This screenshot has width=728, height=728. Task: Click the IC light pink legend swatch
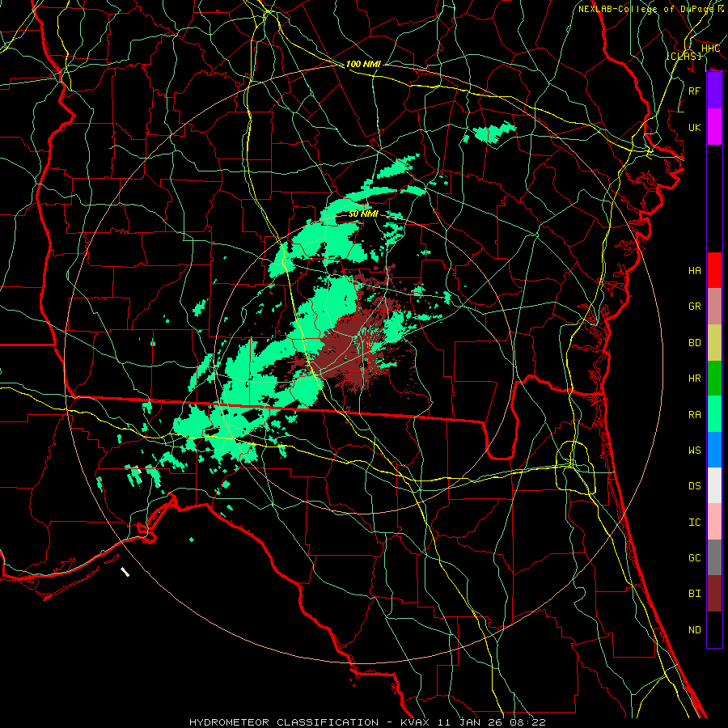click(x=714, y=522)
